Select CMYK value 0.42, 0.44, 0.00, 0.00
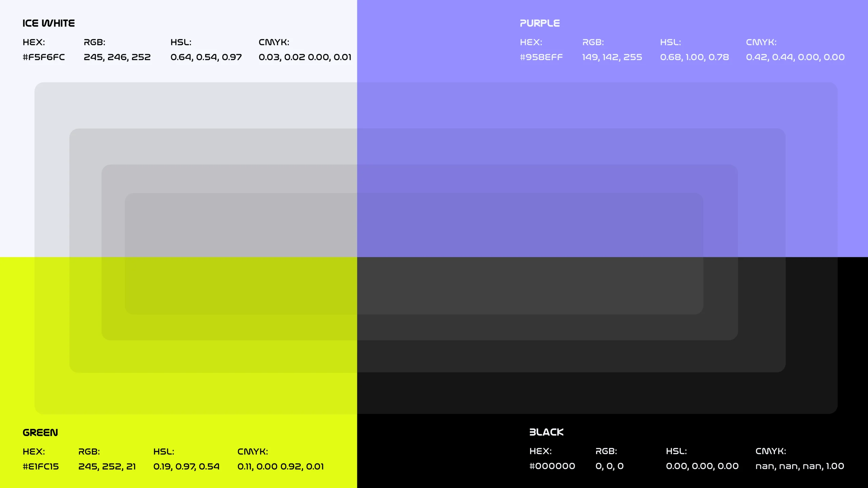The height and width of the screenshot is (488, 868). [795, 57]
